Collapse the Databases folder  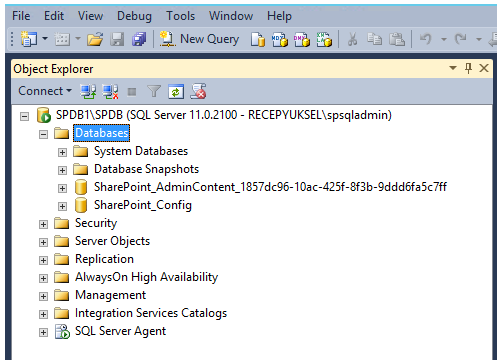point(43,135)
